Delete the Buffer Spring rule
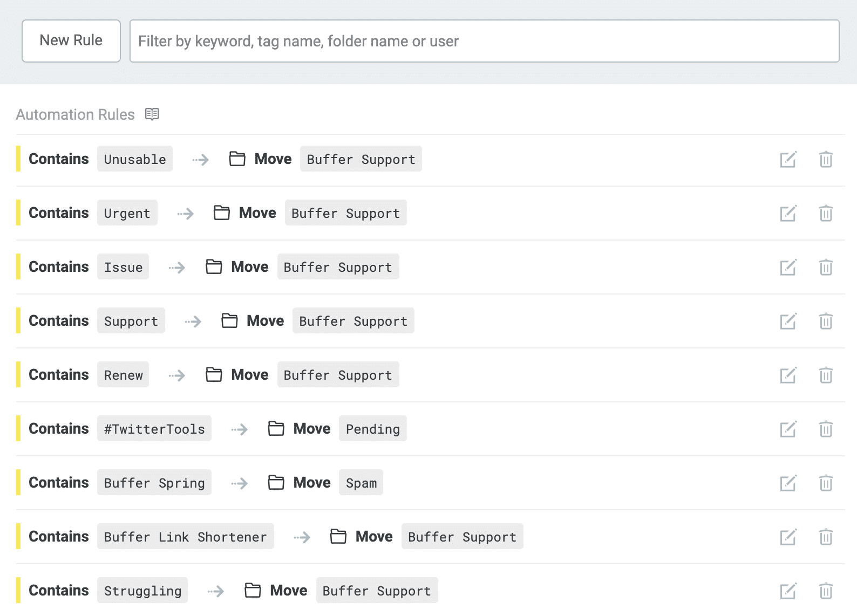The width and height of the screenshot is (857, 616). tap(826, 483)
